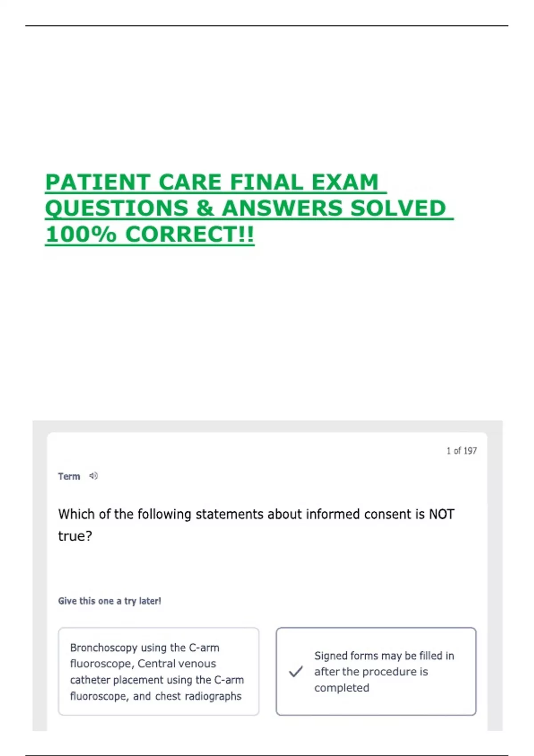Select the 'Signed forms may be filled in' answer card
Image resolution: width=534 pixels, height=756 pixels.
pyautogui.click(x=376, y=672)
